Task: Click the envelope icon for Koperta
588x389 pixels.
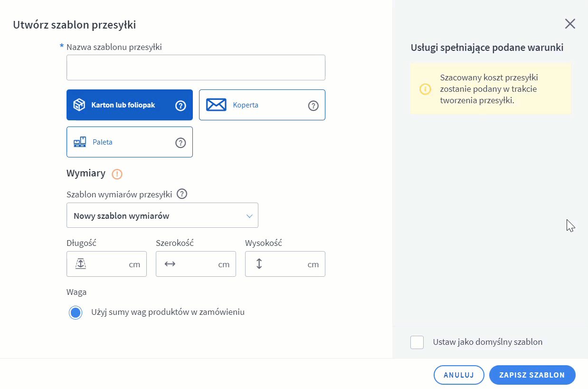Action: pos(216,105)
